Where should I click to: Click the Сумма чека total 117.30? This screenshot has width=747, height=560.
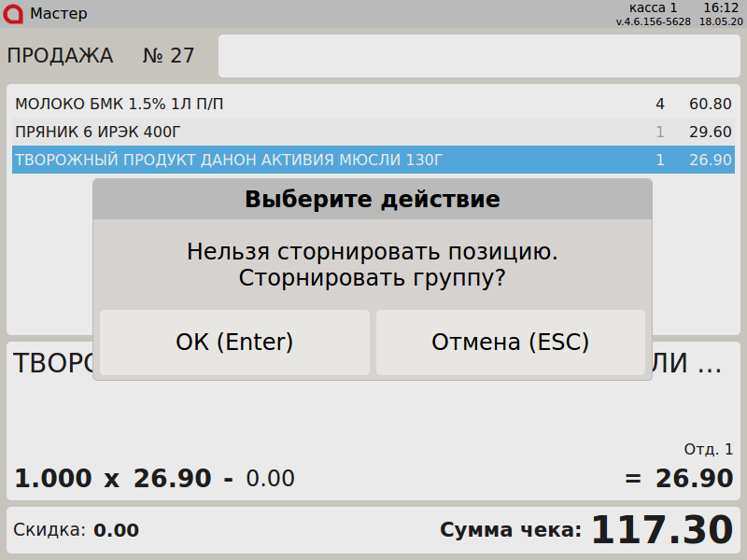tap(661, 530)
